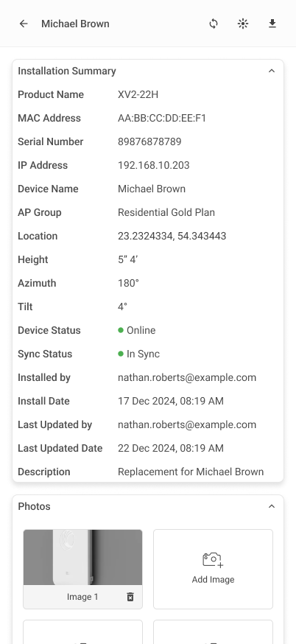The image size is (296, 644).
Task: Click the Install Date label
Action: tap(43, 402)
